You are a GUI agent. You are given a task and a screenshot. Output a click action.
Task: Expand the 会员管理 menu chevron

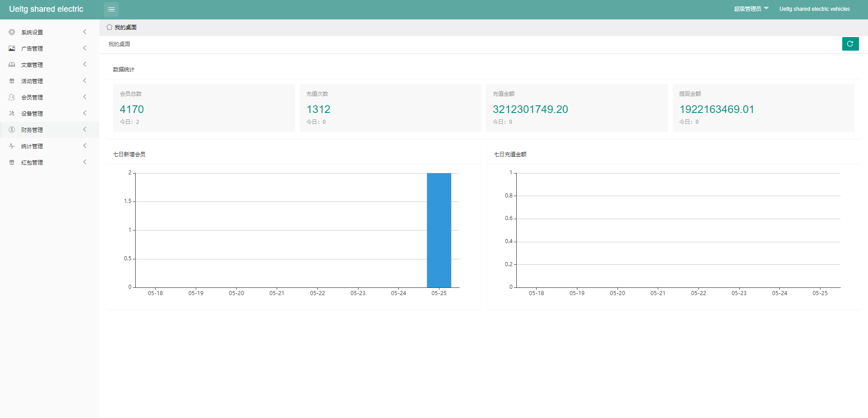click(85, 97)
